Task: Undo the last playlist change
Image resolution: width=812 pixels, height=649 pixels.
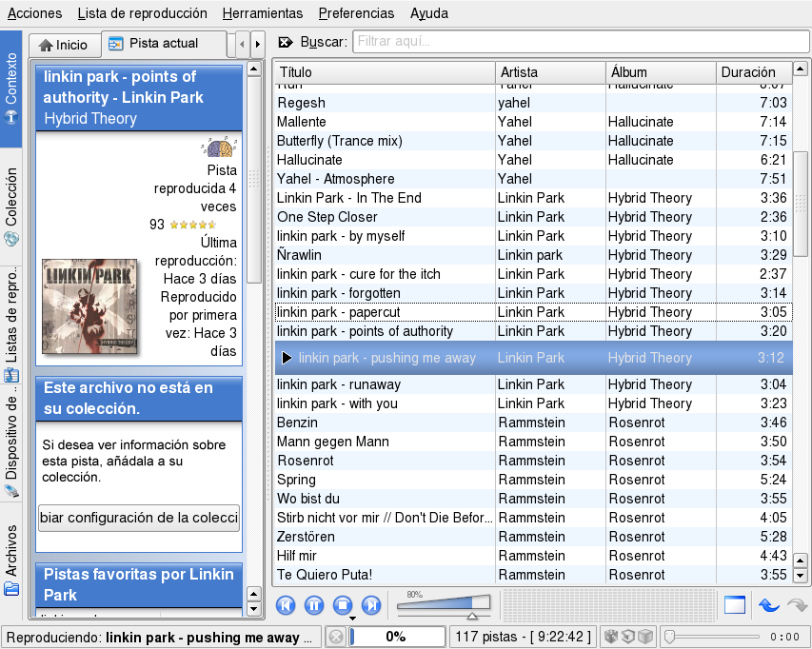Action: click(769, 605)
